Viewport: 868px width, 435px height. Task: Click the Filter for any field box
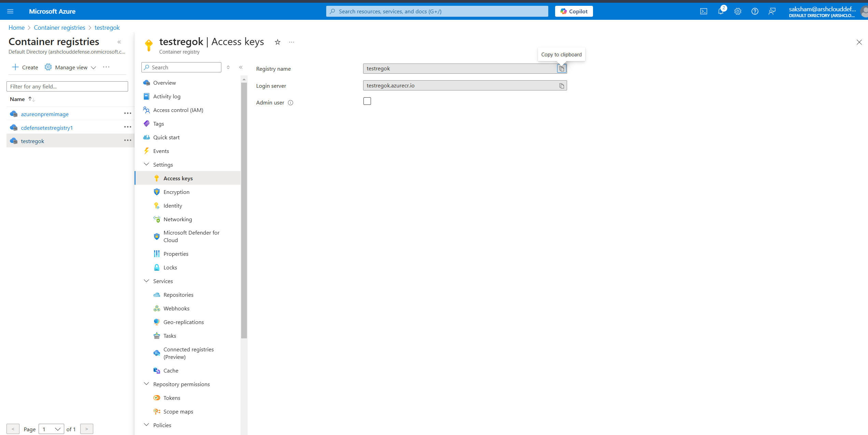pyautogui.click(x=67, y=86)
